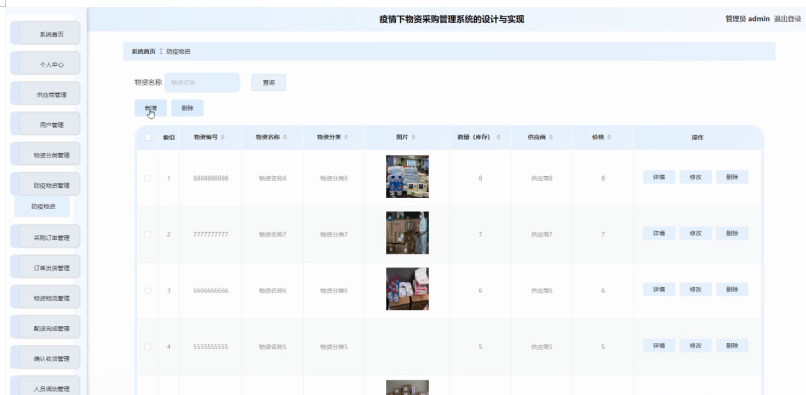Open image thumbnail in row 6666666666

click(x=407, y=289)
